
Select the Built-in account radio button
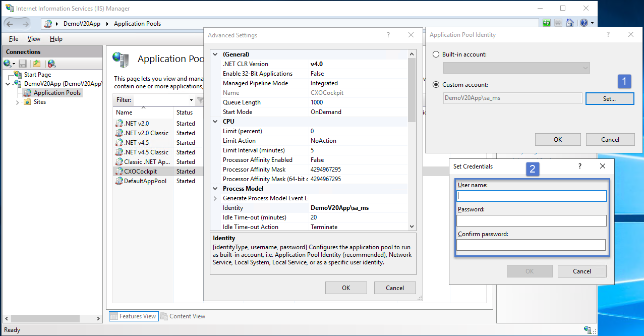(436, 54)
